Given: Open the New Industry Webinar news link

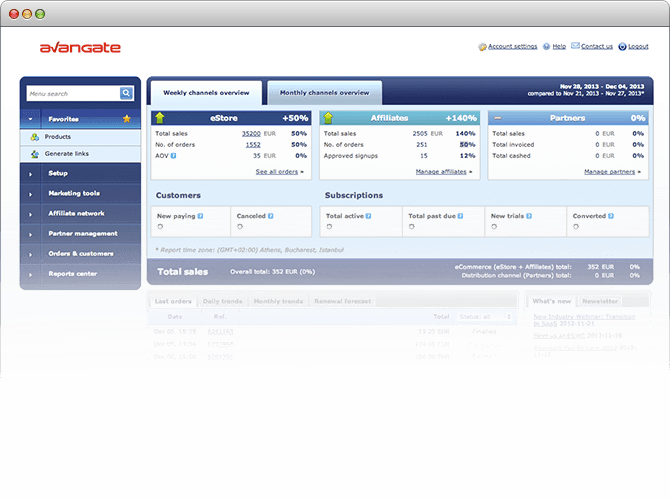Looking at the screenshot, I should [584, 320].
